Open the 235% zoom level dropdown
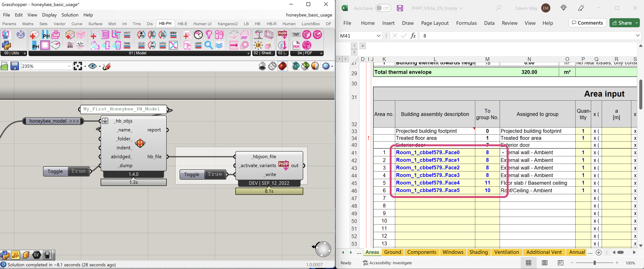The height and width of the screenshot is (269, 644). click(69, 66)
